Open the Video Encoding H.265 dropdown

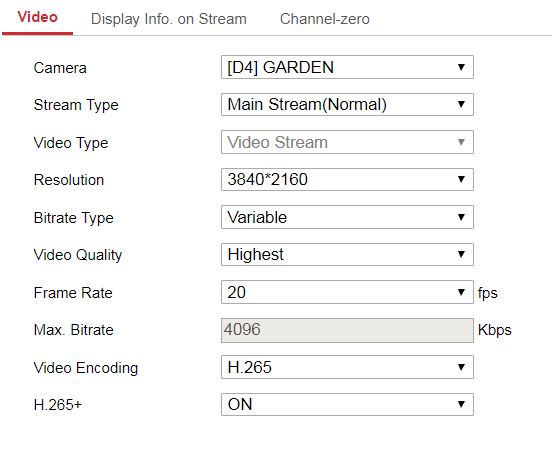coord(347,367)
